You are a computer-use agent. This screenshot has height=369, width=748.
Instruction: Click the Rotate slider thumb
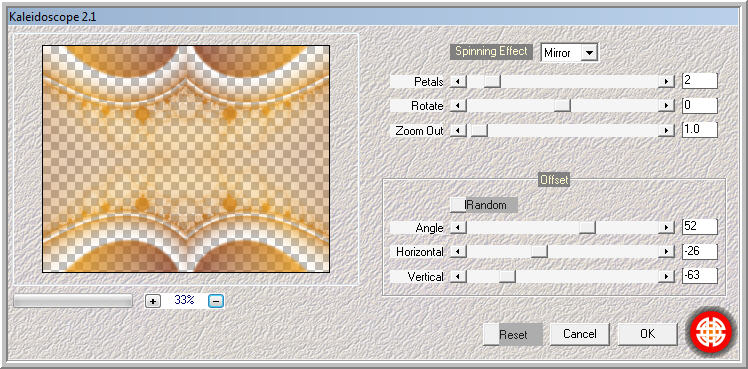coord(562,105)
